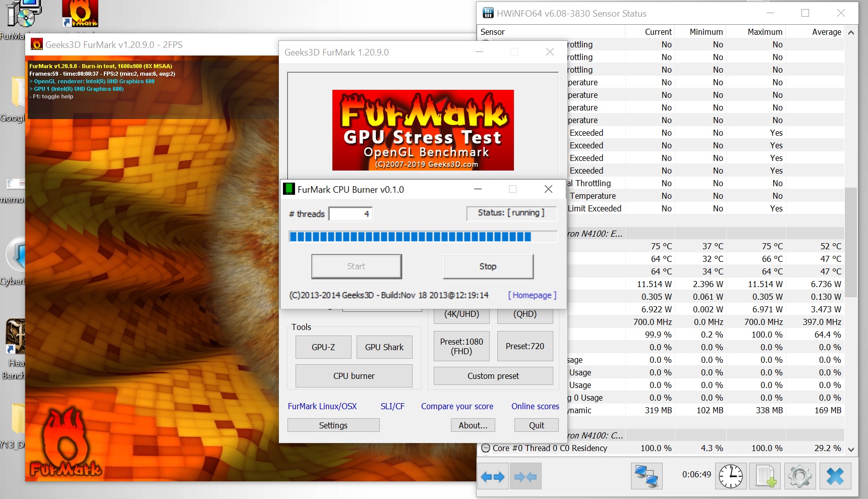The width and height of the screenshot is (868, 499).
Task: Click the 0:06:49 elapsed time readout
Action: (697, 474)
